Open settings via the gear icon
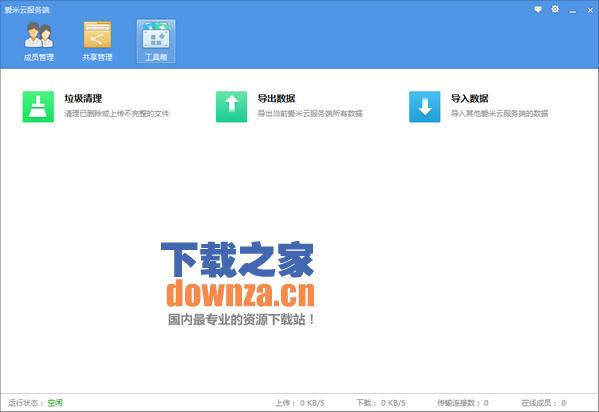Image resolution: width=599 pixels, height=412 pixels. [555, 9]
